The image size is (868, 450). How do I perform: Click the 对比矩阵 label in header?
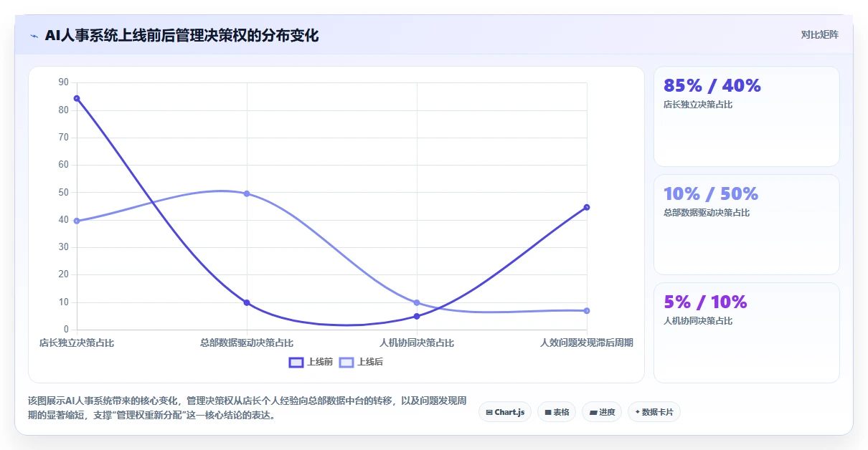click(820, 34)
